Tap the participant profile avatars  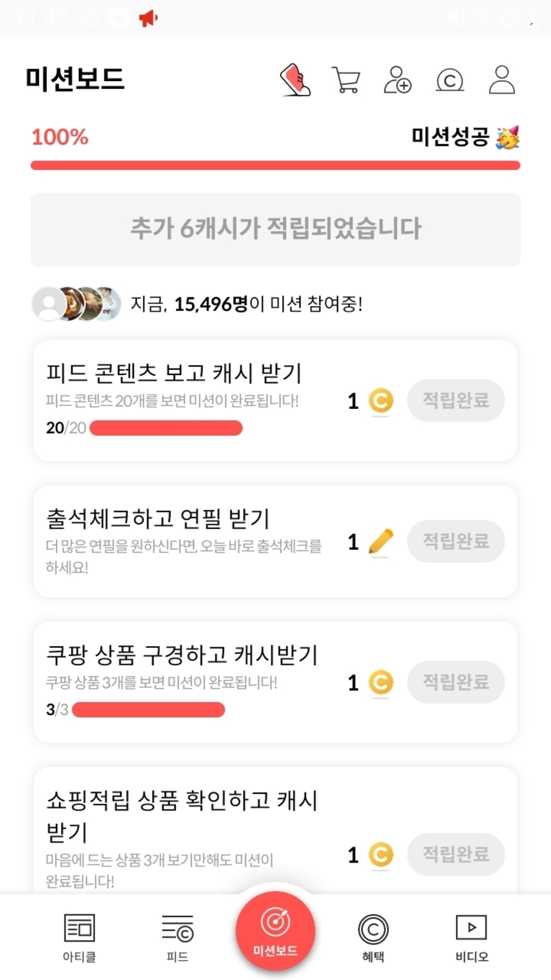coord(77,304)
